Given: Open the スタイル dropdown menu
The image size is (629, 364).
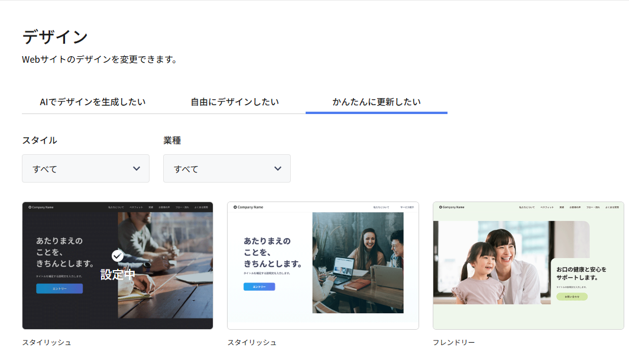Looking at the screenshot, I should click(x=85, y=168).
